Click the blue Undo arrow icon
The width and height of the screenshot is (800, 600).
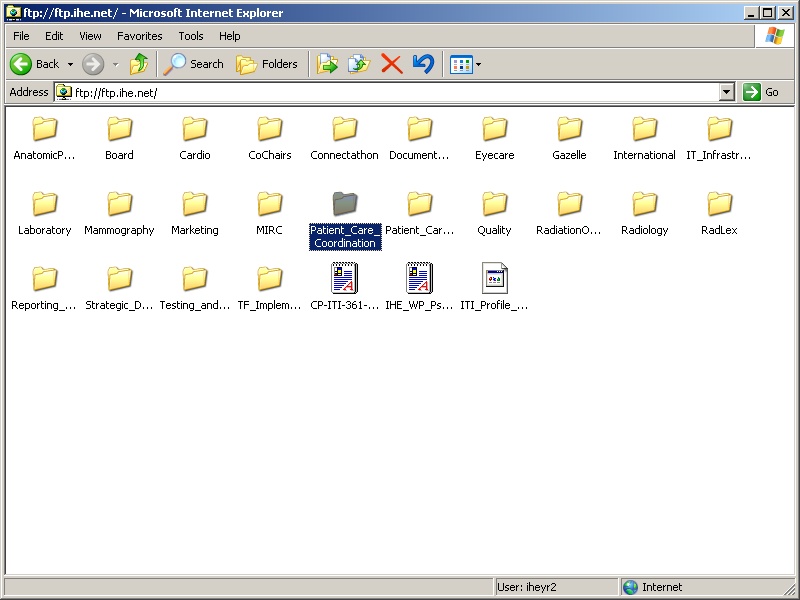tap(423, 64)
